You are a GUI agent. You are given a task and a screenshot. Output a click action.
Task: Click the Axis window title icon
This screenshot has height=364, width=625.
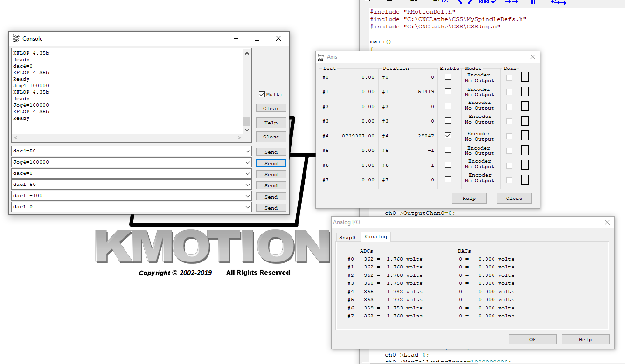(320, 57)
